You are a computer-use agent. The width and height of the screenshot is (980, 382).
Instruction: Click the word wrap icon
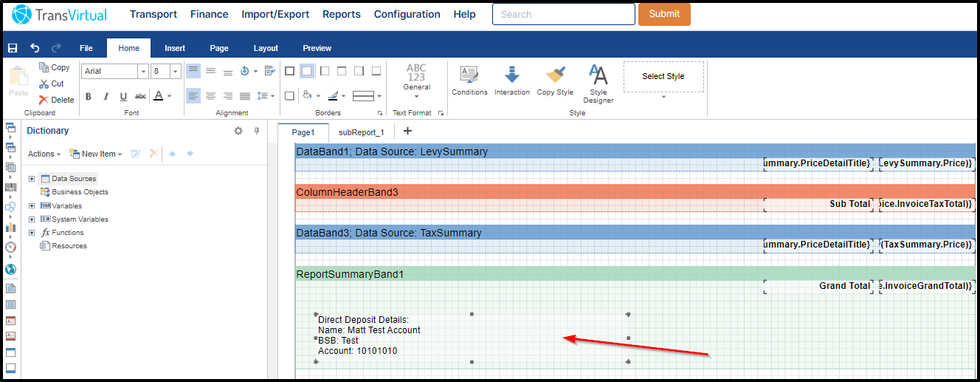tap(269, 71)
